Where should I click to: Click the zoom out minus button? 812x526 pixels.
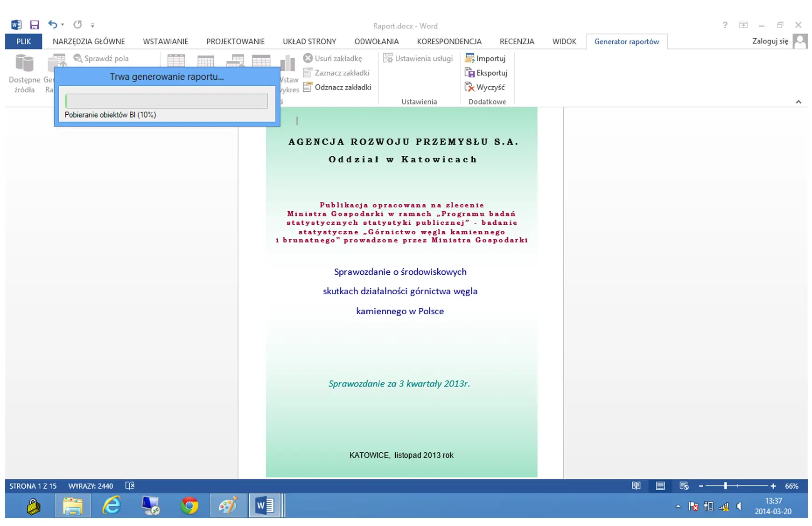701,486
